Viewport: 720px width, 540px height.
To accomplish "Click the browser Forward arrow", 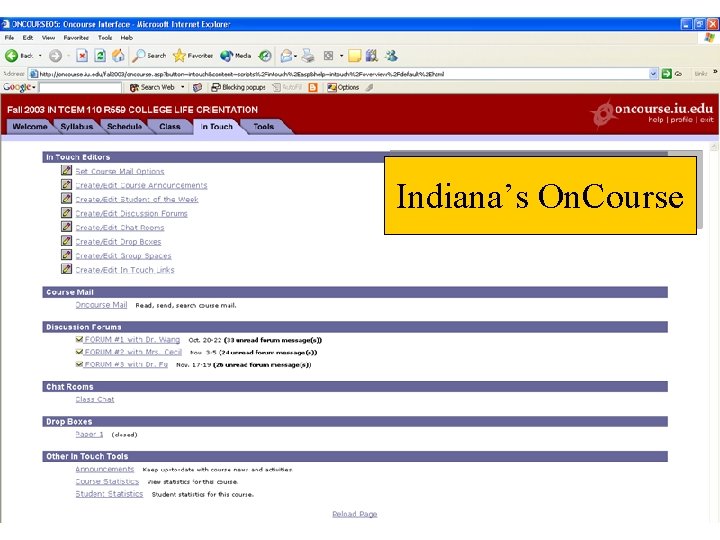I will (x=56, y=56).
